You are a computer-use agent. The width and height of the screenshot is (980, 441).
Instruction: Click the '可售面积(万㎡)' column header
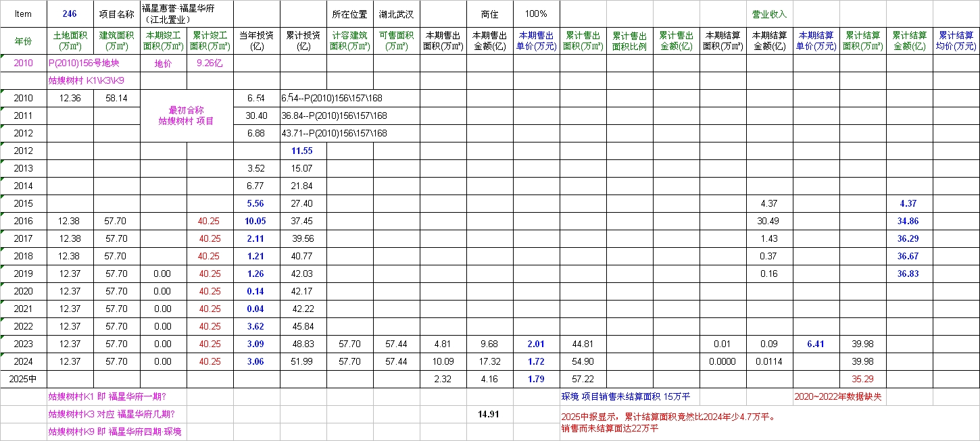click(x=397, y=41)
